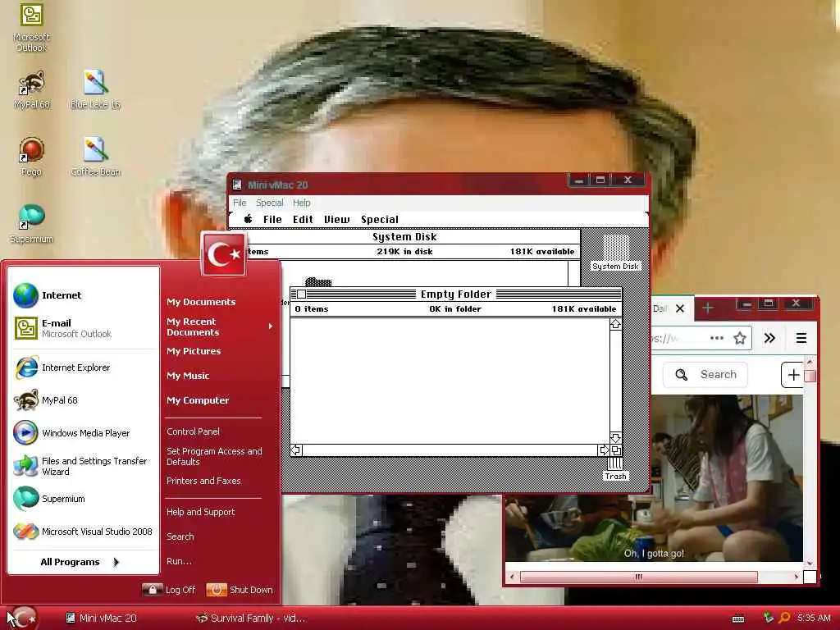This screenshot has height=630, width=840.
Task: Open My Computer from Start menu
Action: pos(197,400)
